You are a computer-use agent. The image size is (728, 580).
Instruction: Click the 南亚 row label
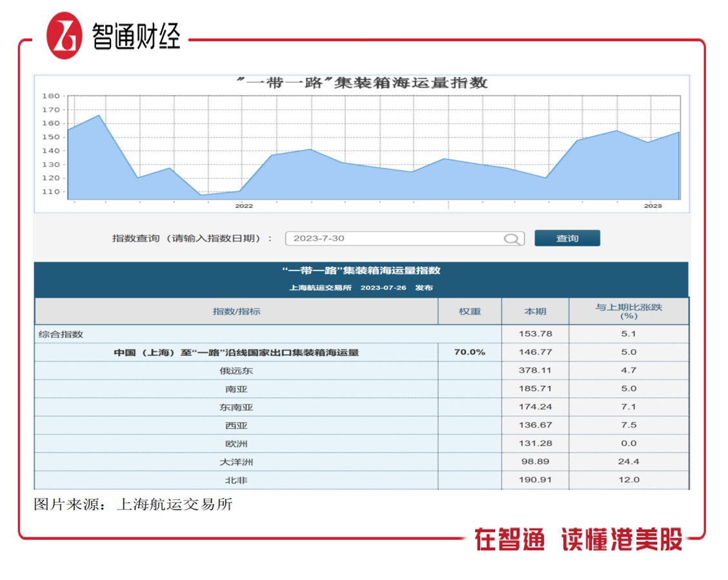pos(236,389)
